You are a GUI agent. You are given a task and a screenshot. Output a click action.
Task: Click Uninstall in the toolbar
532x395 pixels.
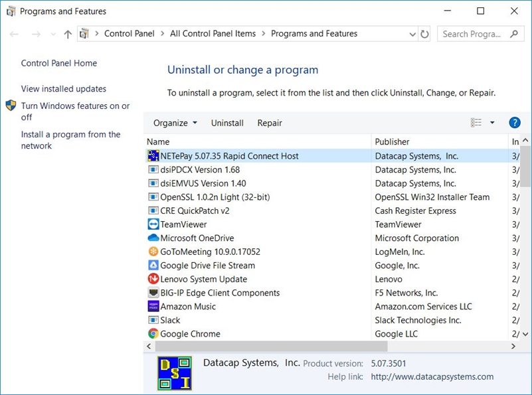227,123
